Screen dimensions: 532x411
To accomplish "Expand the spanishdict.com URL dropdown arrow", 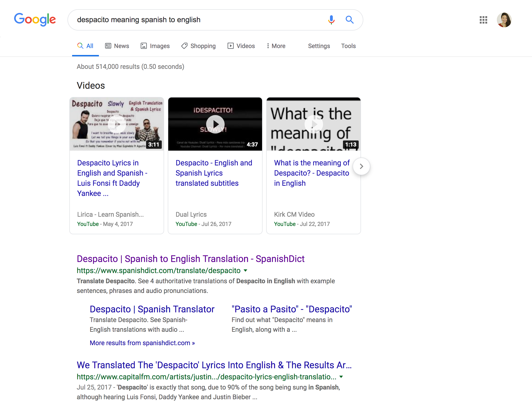I will point(245,271).
